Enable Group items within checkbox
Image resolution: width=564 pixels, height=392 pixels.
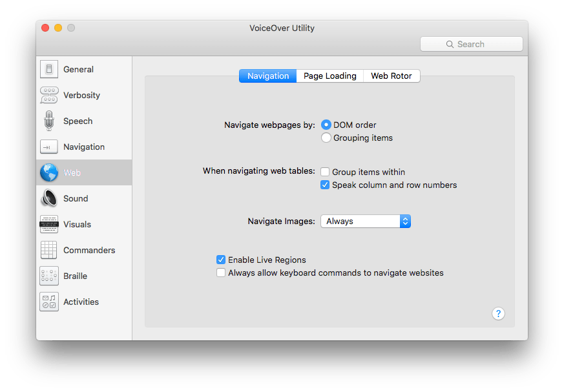(x=326, y=172)
